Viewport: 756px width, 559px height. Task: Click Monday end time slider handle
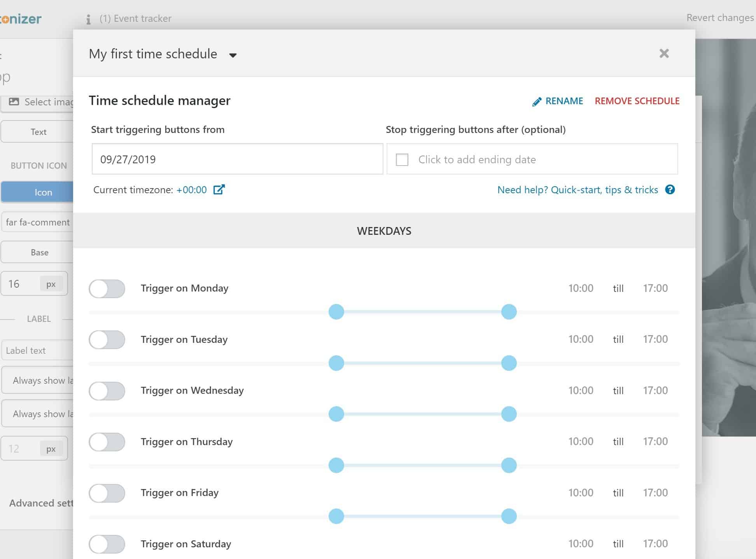click(509, 312)
